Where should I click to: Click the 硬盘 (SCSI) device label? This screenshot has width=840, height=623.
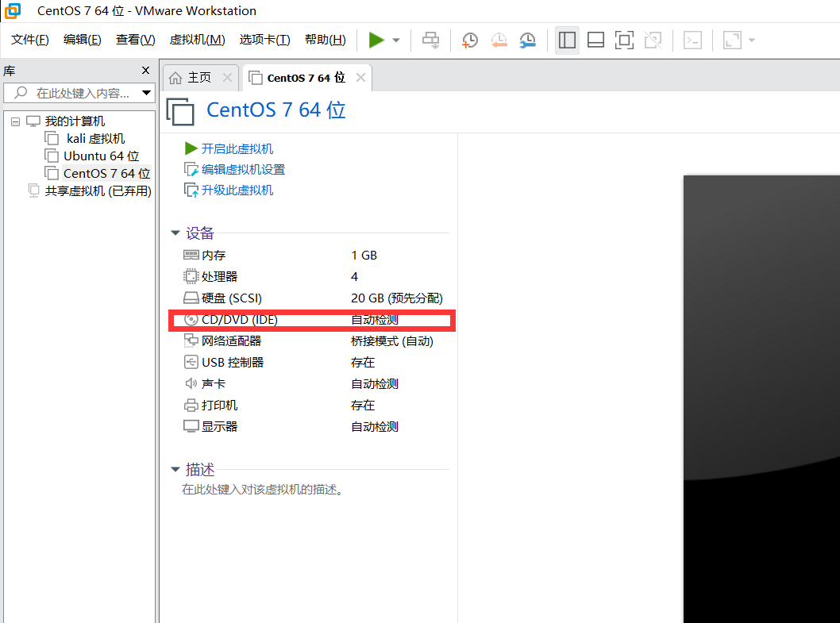click(x=231, y=298)
